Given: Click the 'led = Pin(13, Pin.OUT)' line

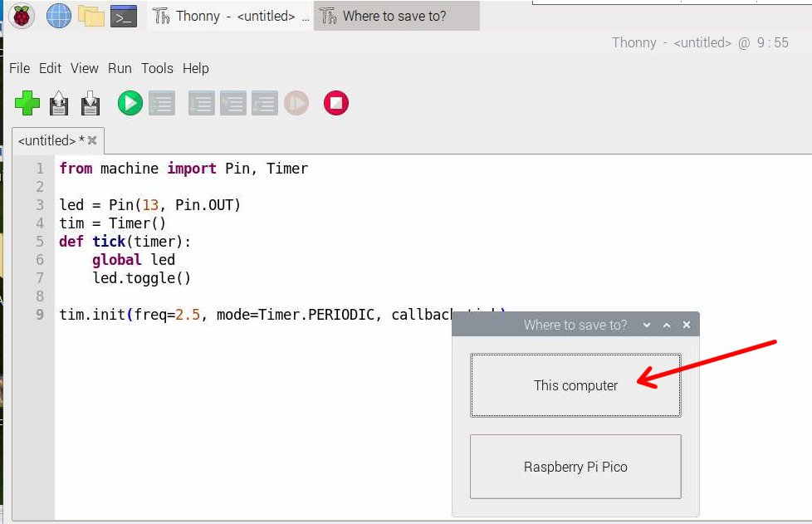Looking at the screenshot, I should coord(149,204).
